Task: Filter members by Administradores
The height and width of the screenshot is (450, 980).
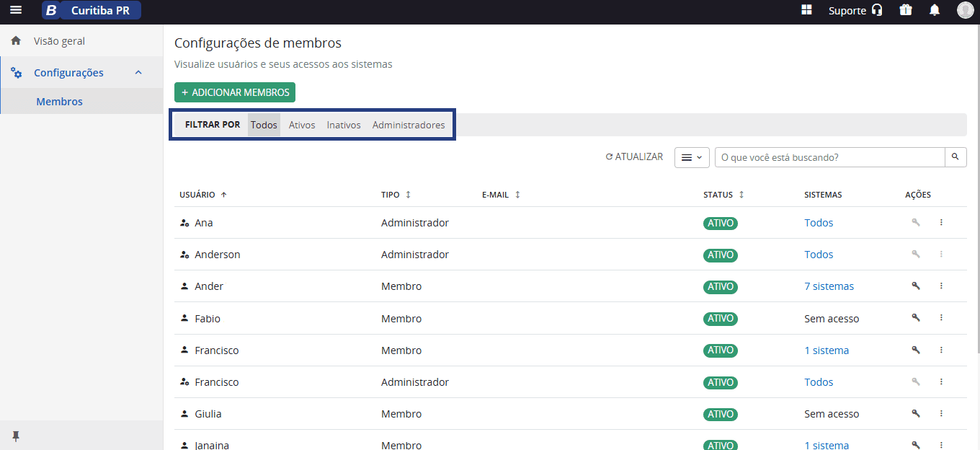Action: coord(409,125)
